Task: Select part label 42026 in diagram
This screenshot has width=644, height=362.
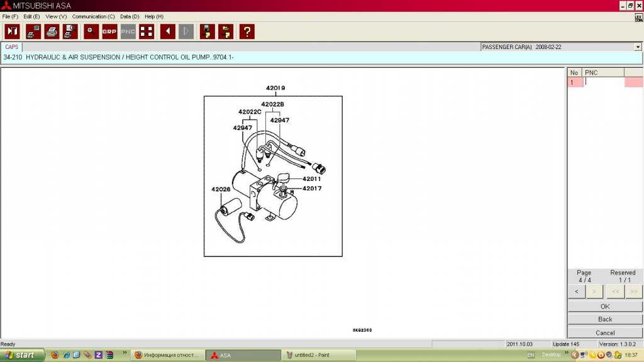Action: pyautogui.click(x=221, y=189)
